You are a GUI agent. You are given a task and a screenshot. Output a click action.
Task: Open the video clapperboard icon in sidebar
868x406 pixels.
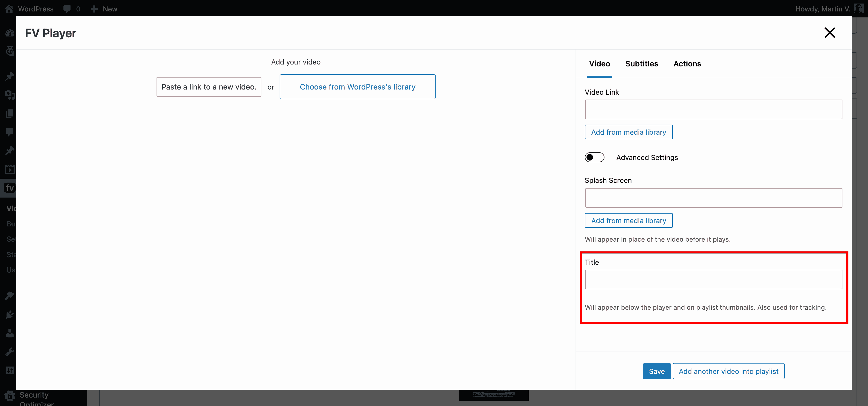10,169
